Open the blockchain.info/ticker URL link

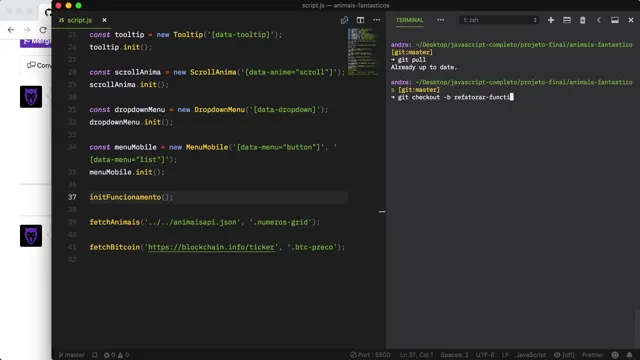211,247
